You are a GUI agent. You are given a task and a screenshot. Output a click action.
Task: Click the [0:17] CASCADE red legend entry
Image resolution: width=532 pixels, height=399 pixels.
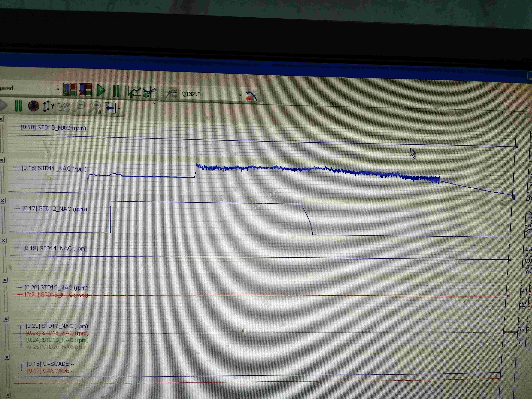(48, 371)
